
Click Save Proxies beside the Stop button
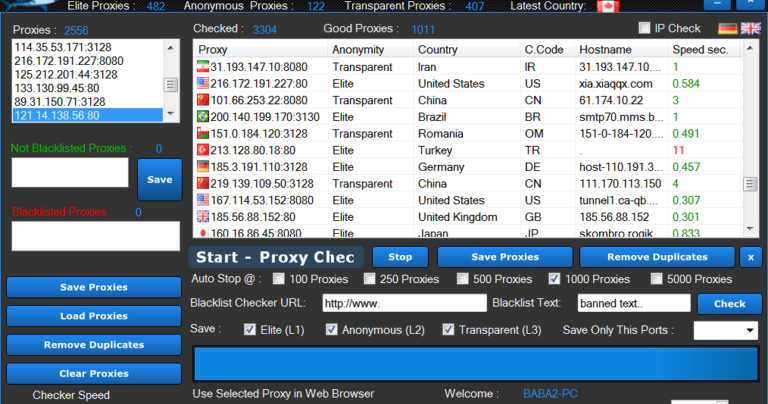pyautogui.click(x=505, y=257)
